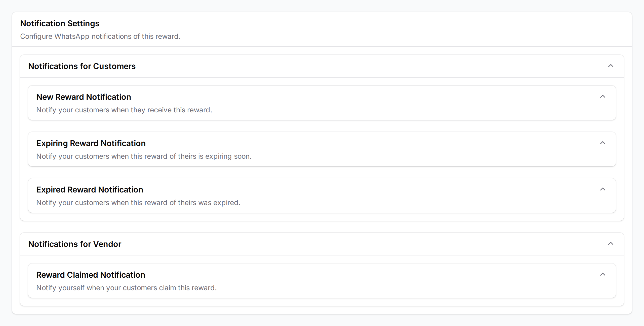The image size is (644, 326).
Task: Click the WhatsApp notifications description text
Action: (x=100, y=36)
